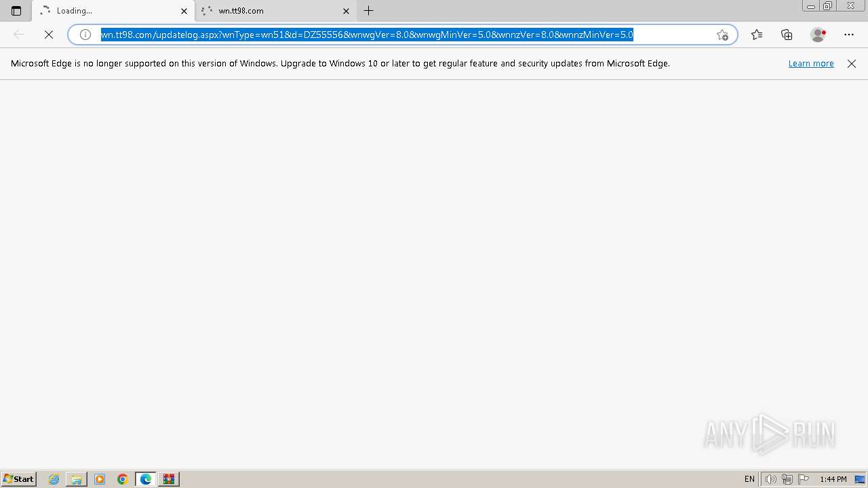This screenshot has width=868, height=488.
Task: Launch Google Chrome from taskbar
Action: (123, 479)
